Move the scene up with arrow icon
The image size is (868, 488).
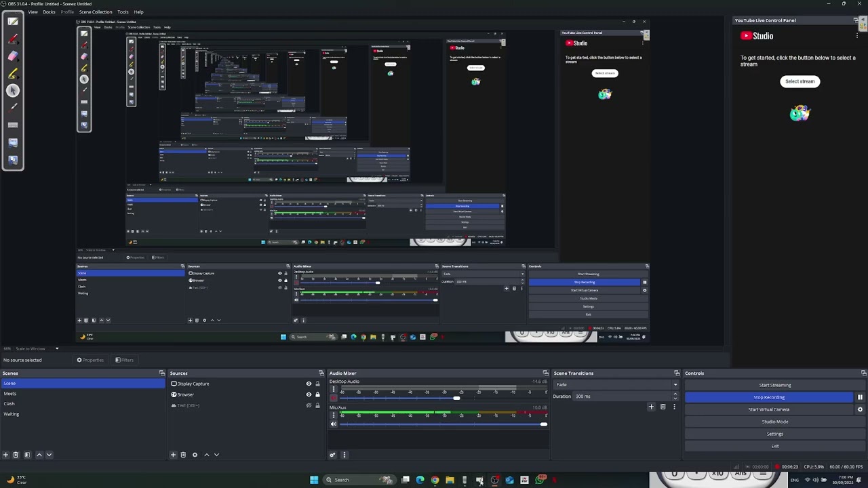39,455
